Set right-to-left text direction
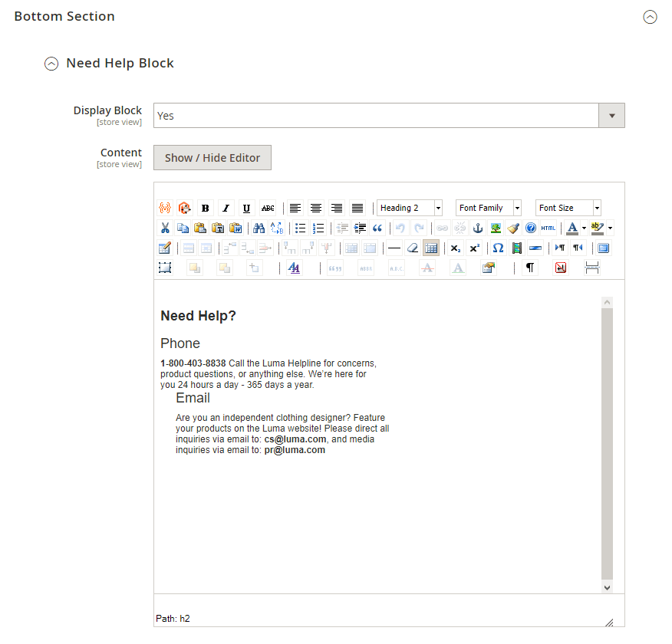This screenshot has width=672, height=644. (578, 248)
